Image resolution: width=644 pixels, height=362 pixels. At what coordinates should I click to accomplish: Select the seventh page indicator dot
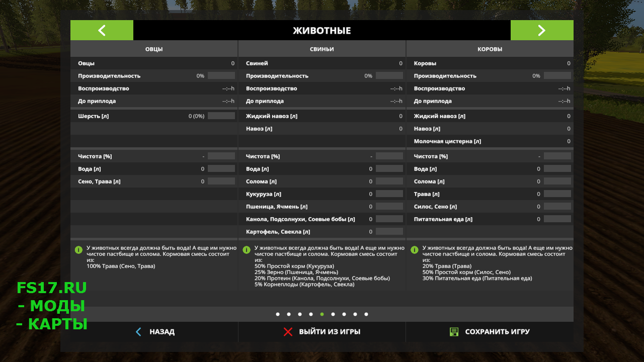coord(344,314)
